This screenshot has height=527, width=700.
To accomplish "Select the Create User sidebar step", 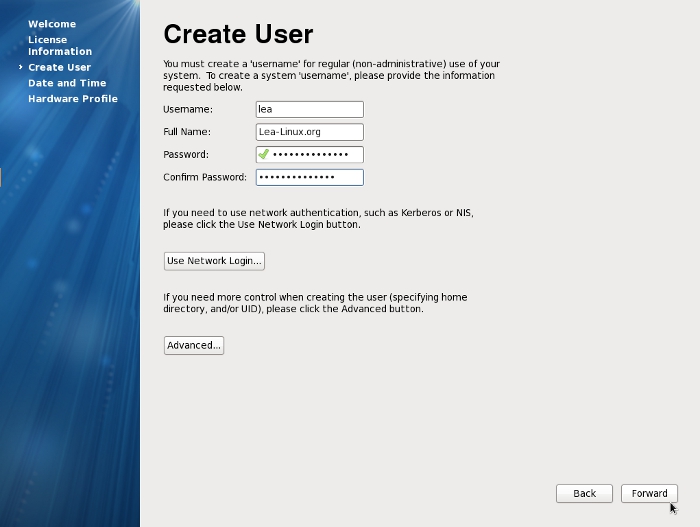I will pos(60,68).
